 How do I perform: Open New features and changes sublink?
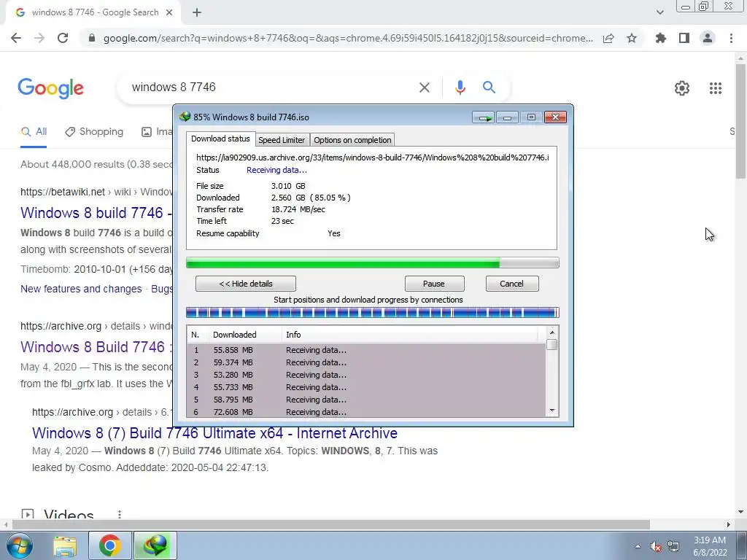coord(81,289)
